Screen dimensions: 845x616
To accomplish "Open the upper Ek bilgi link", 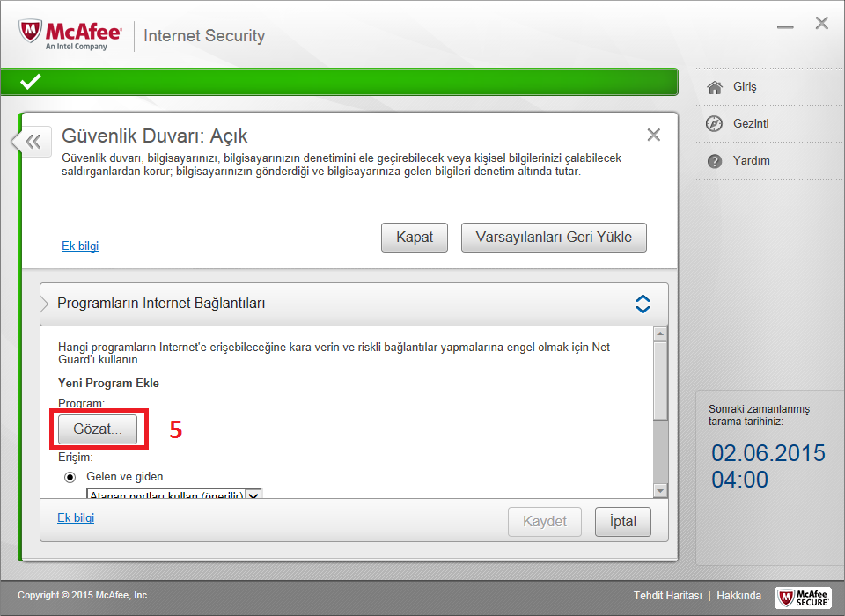I will [x=80, y=246].
